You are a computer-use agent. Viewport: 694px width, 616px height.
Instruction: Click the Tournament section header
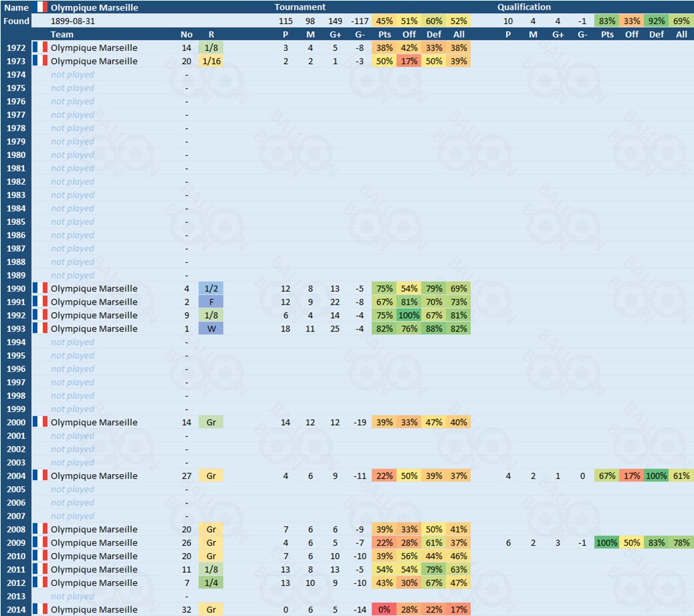300,7
